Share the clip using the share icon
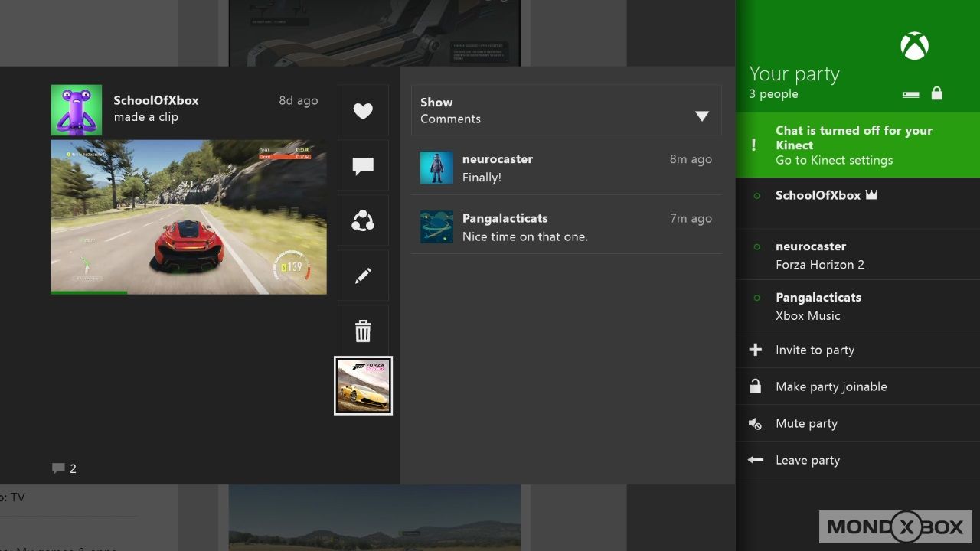Image resolution: width=980 pixels, height=551 pixels. click(x=363, y=221)
